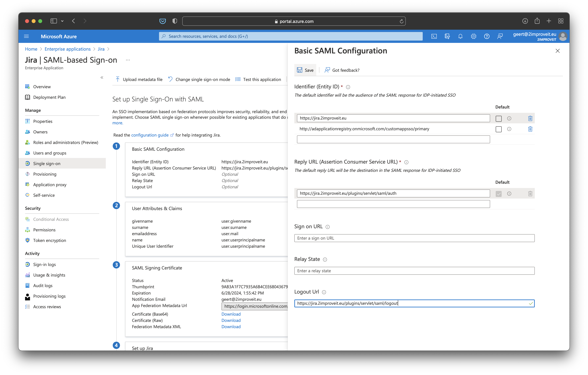Show info icon on saml/auth reply URL row

(x=509, y=194)
